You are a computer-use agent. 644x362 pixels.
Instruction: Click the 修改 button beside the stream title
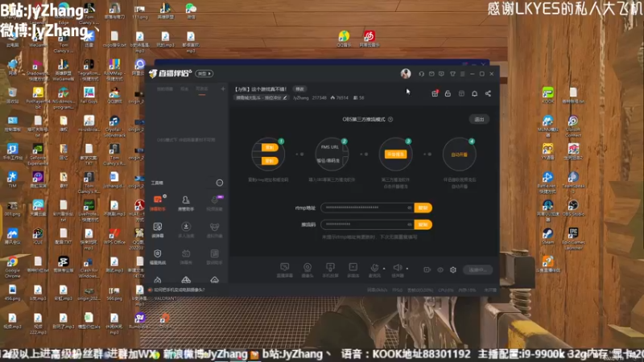[299, 89]
